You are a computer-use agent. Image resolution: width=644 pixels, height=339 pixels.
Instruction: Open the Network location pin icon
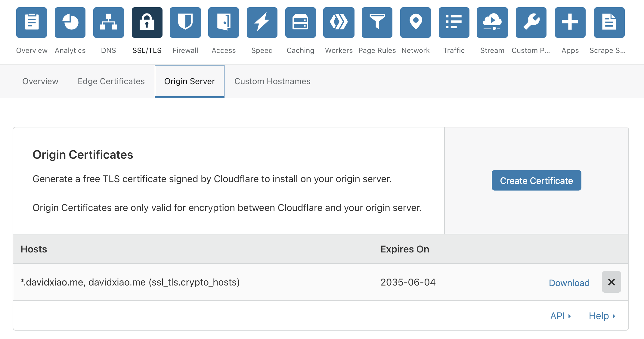(416, 23)
